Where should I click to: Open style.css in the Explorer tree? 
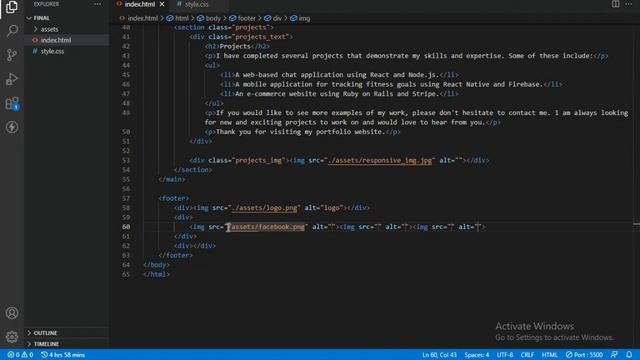pyautogui.click(x=52, y=51)
